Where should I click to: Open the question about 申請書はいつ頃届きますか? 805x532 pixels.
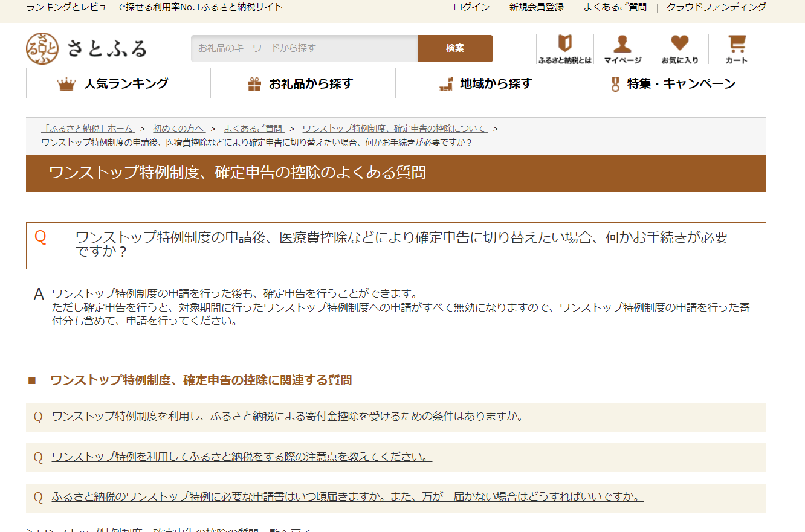[348, 497]
